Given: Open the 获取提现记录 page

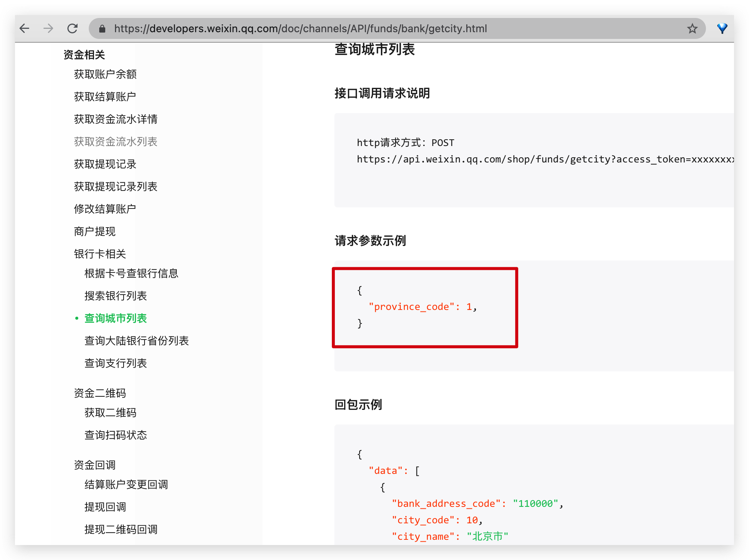Looking at the screenshot, I should (105, 164).
